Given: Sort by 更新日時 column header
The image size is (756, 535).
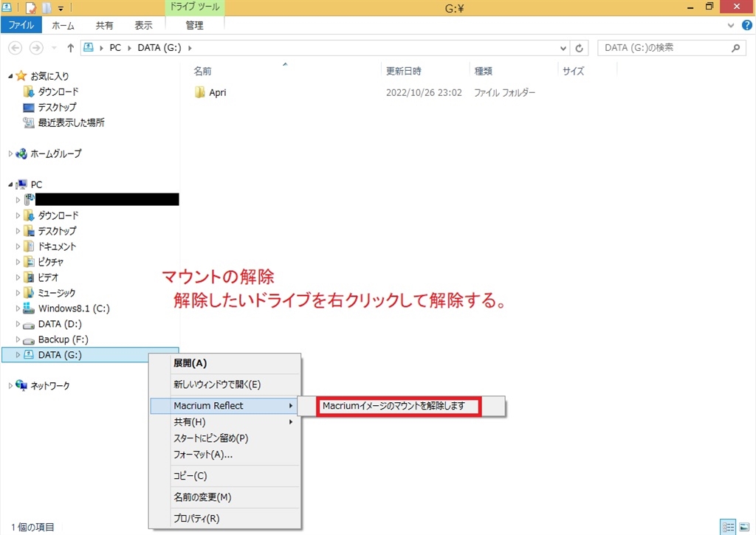Looking at the screenshot, I should pyautogui.click(x=404, y=71).
